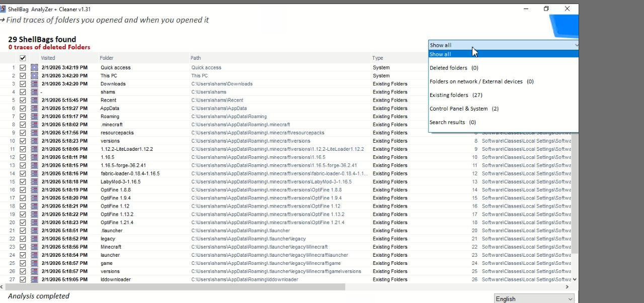Click the ShellBag AnalyZer app icon in title bar
This screenshot has height=303, width=644.
click(x=3, y=9)
